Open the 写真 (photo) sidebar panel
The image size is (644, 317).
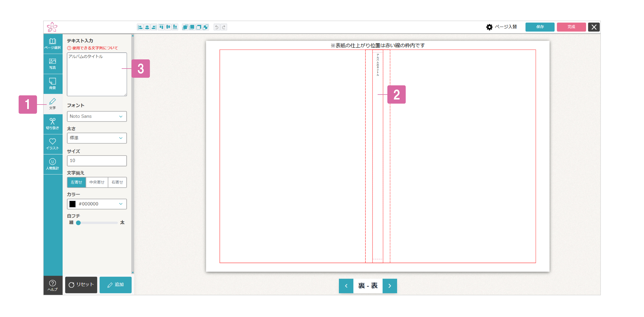53,64
